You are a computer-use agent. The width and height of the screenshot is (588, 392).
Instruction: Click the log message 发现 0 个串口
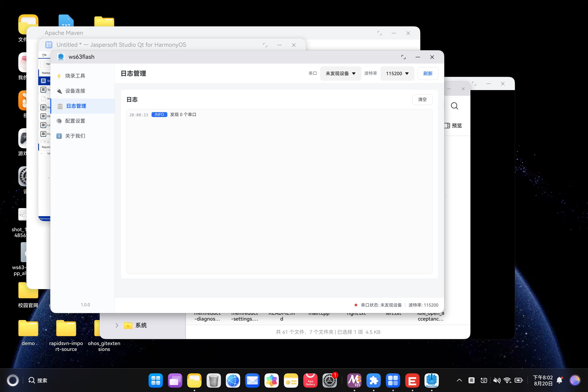pos(183,115)
